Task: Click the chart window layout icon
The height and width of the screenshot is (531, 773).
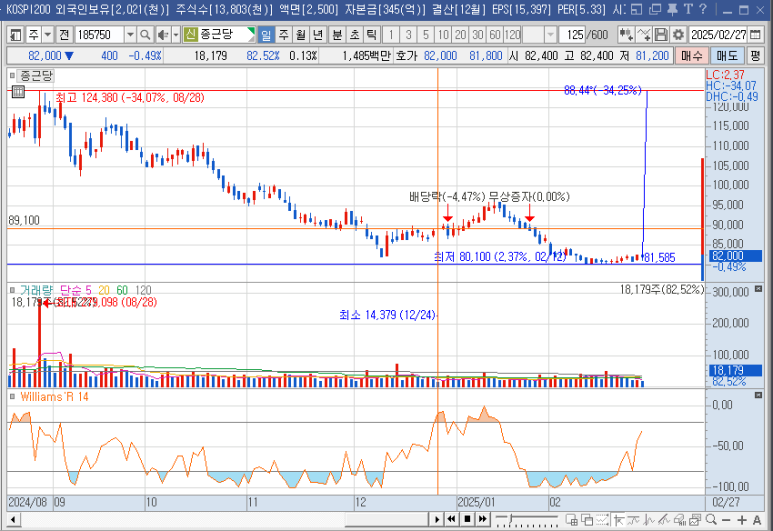Action: (x=695, y=519)
